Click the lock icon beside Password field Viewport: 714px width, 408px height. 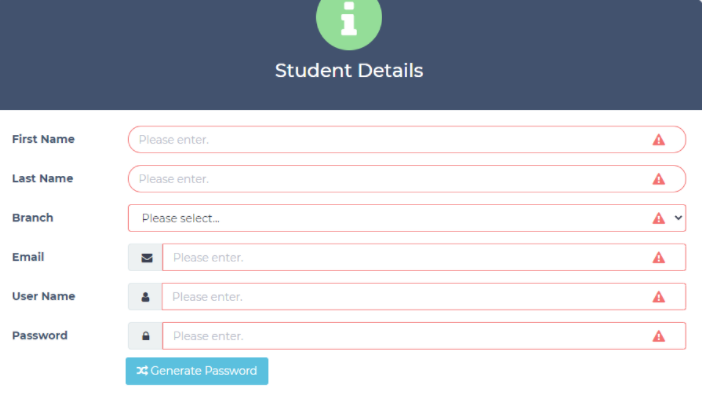click(146, 336)
